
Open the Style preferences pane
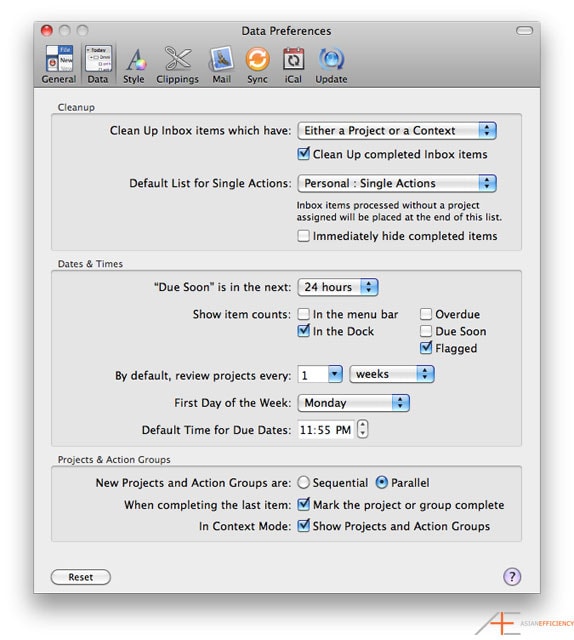pos(134,64)
